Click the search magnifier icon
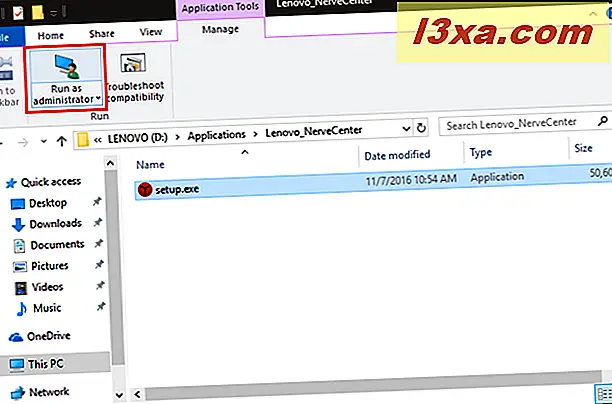 (603, 121)
